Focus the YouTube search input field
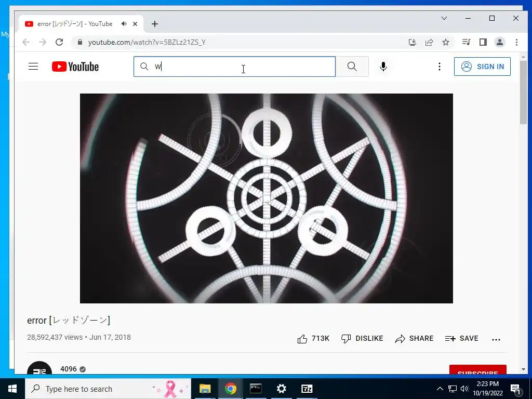Image resolution: width=532 pixels, height=399 pixels. (x=234, y=66)
